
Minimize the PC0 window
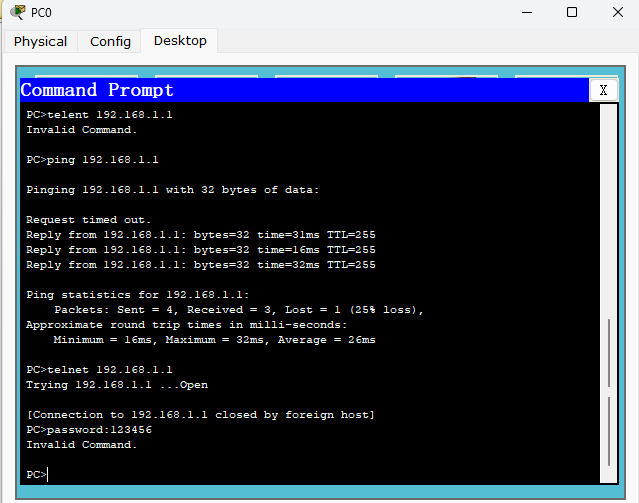(x=527, y=12)
